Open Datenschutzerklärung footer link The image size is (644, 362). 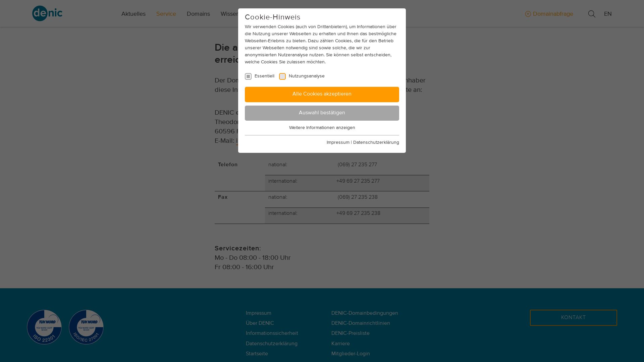[x=272, y=344]
